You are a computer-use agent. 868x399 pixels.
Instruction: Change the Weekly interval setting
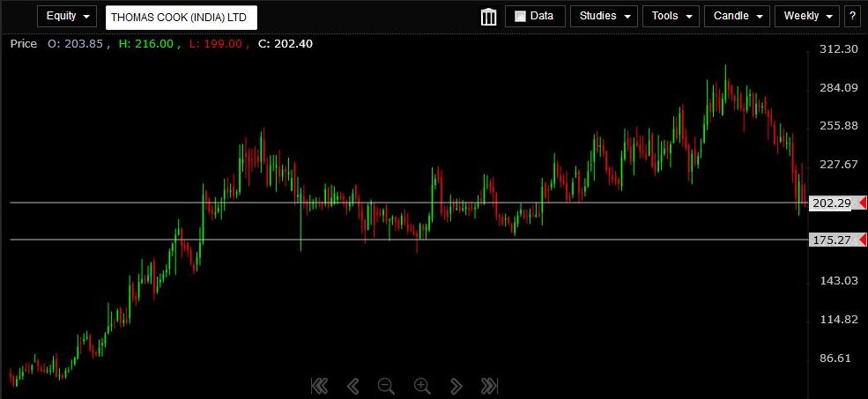tap(806, 16)
